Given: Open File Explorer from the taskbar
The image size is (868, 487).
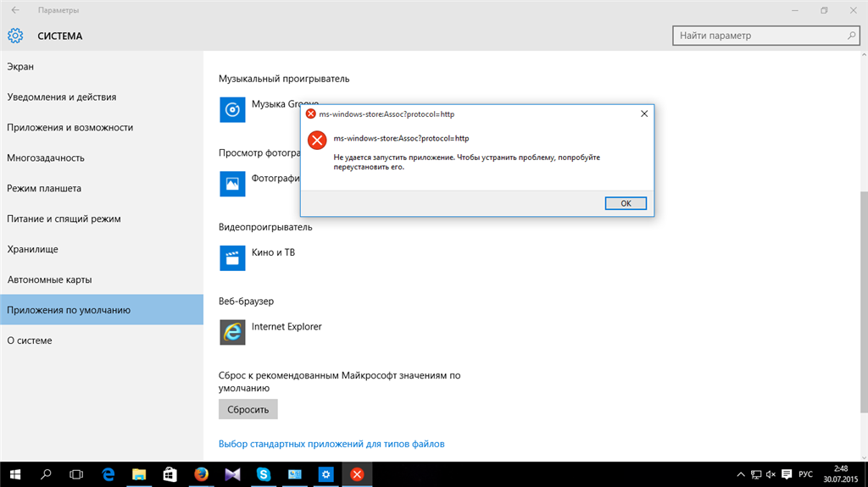Looking at the screenshot, I should (139, 474).
